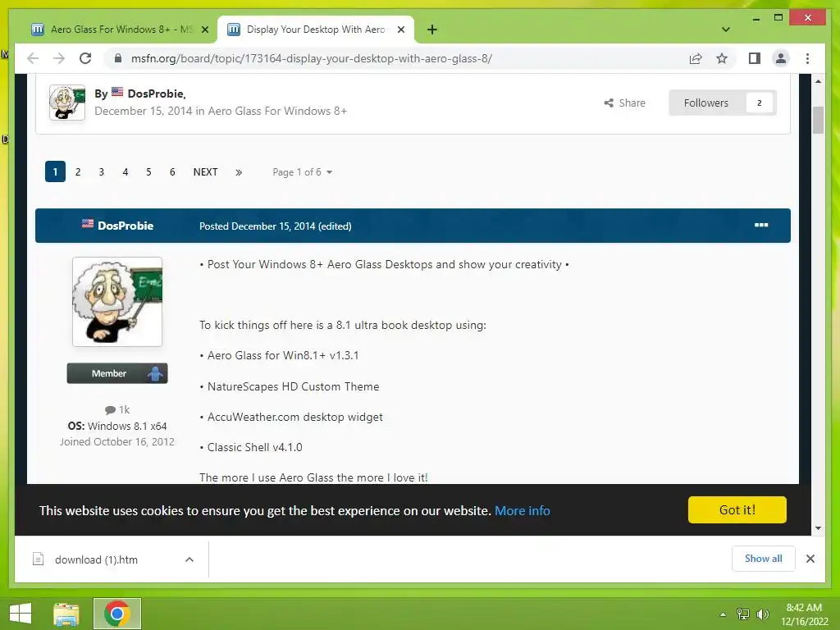Go to page 6
The height and width of the screenshot is (630, 840).
click(x=172, y=172)
